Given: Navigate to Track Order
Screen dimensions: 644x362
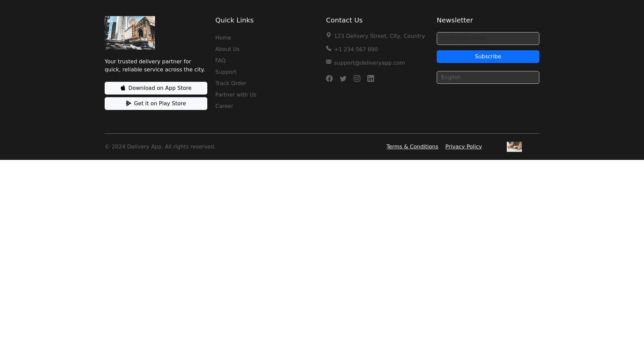Looking at the screenshot, I should click(x=230, y=83).
